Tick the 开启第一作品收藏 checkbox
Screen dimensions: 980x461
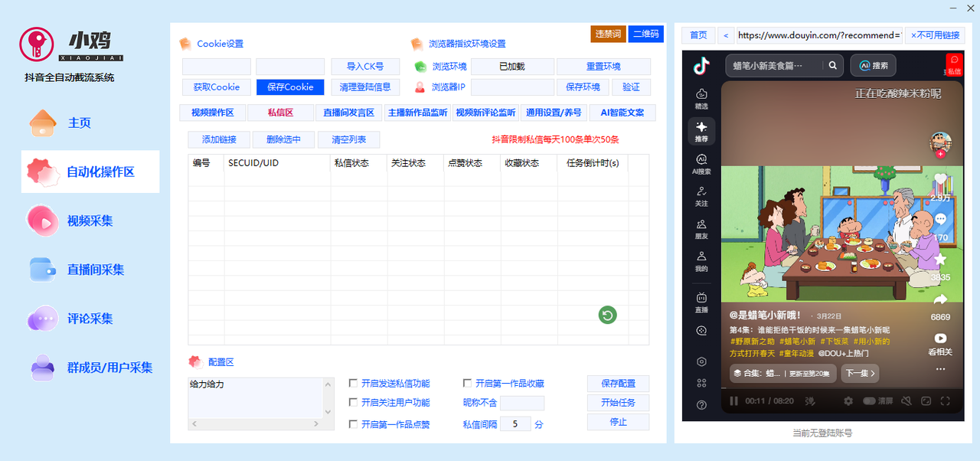point(468,384)
